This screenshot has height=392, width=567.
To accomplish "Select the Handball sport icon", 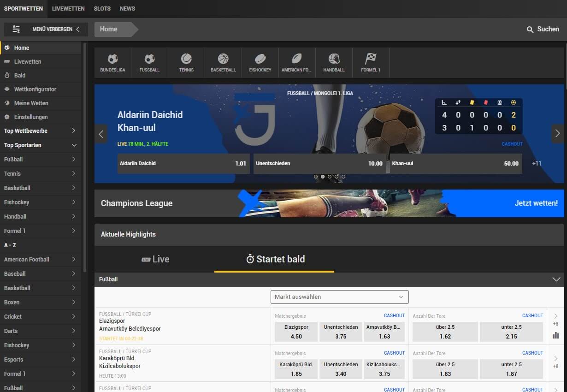I will point(334,59).
